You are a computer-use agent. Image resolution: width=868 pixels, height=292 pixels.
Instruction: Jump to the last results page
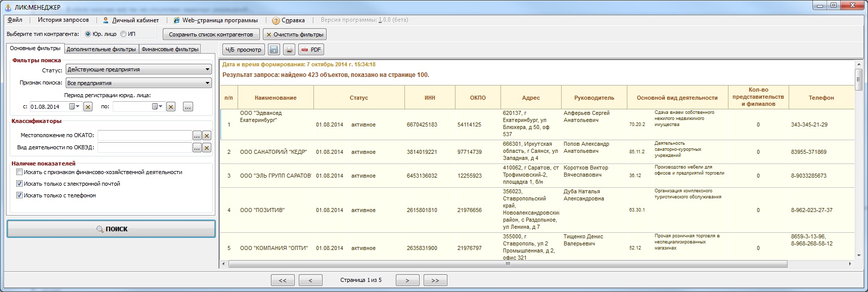point(435,280)
